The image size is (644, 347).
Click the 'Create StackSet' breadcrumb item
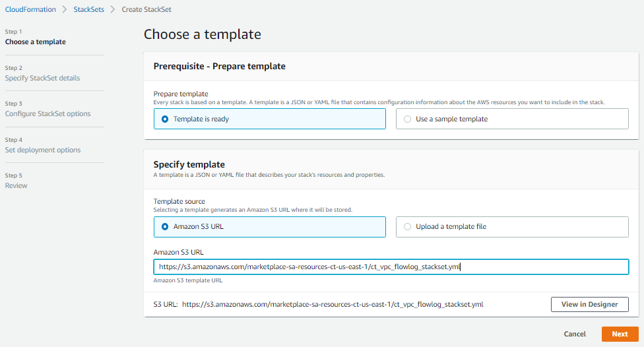tap(146, 10)
